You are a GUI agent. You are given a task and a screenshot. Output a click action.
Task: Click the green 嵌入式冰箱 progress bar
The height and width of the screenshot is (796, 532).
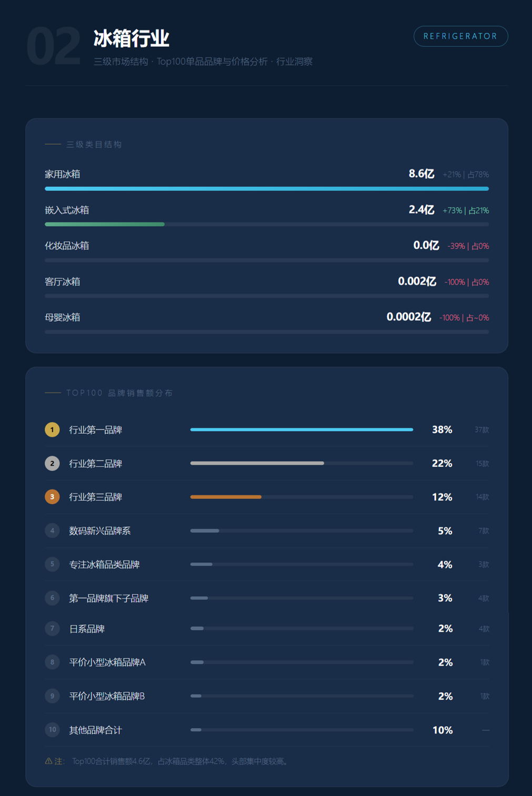pos(105,224)
